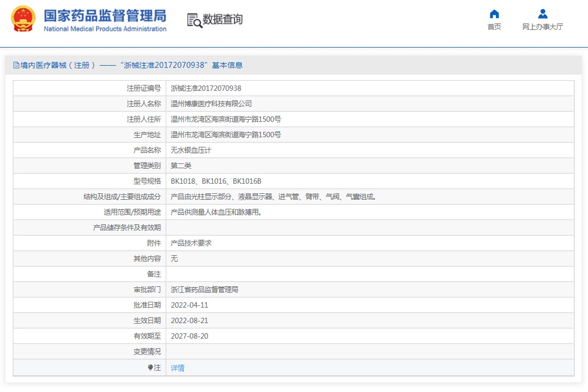Click the 注册人住所 address value

pyautogui.click(x=226, y=119)
